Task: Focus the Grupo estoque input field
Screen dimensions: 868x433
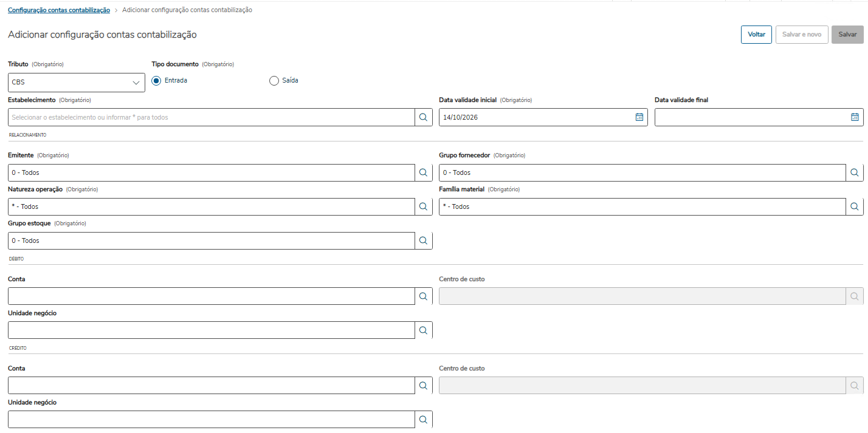Action: [x=212, y=240]
